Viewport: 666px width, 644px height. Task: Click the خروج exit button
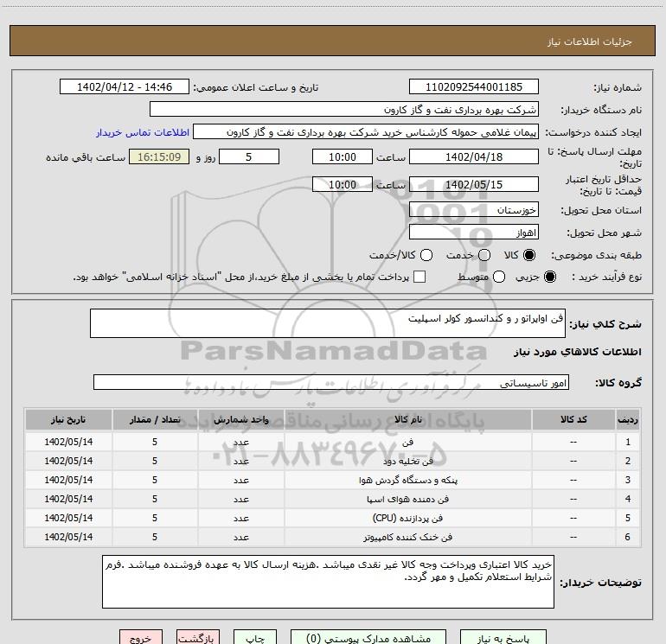pos(141,638)
